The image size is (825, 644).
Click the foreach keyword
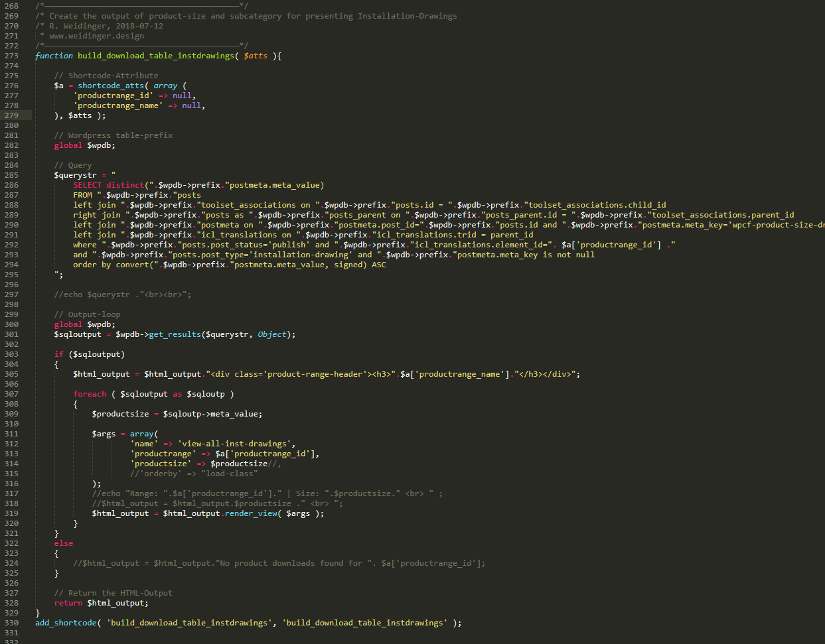tap(90, 394)
